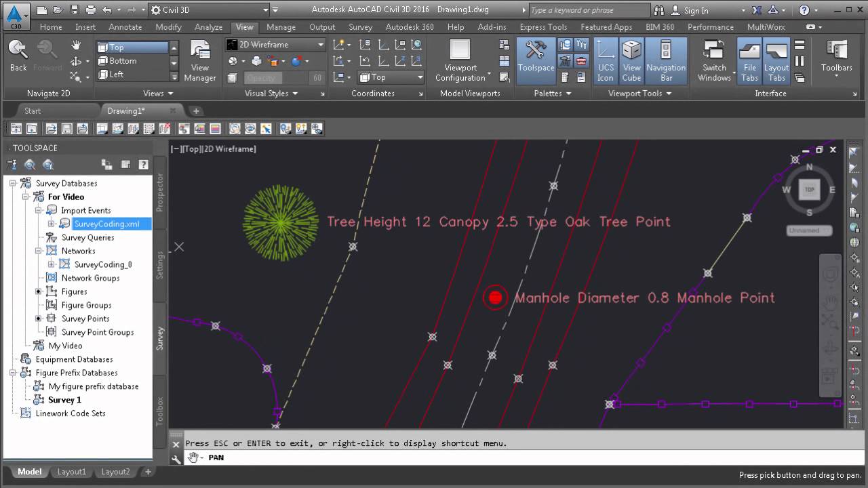This screenshot has width=868, height=488.
Task: Expand the Survey Points tree node
Action: coord(39,319)
